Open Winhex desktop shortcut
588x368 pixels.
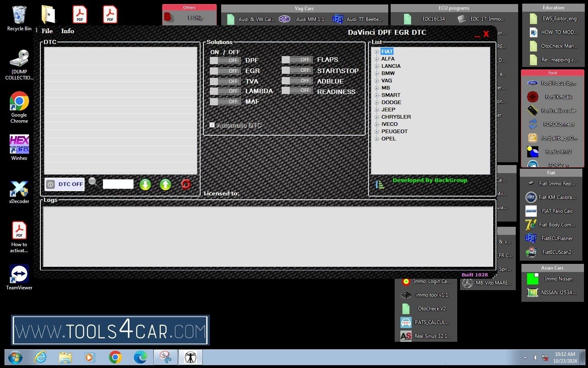(x=19, y=148)
